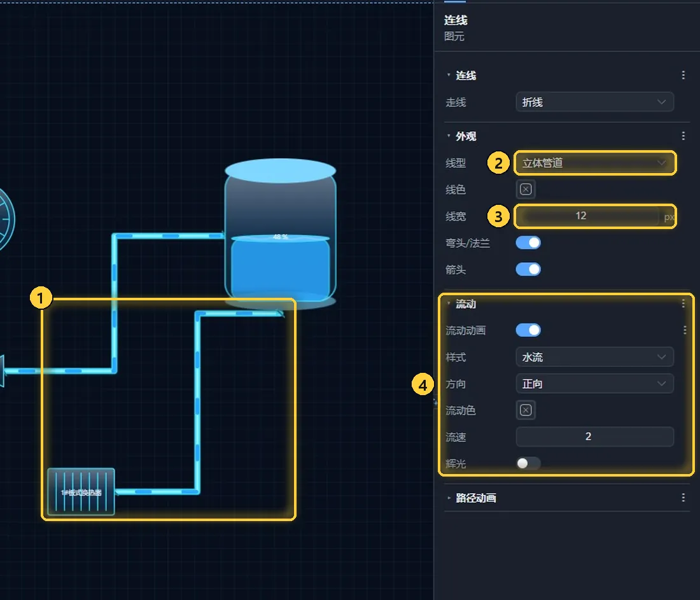Open the 走线 routing dropdown showing 折线
Screen dimensions: 700x600
594,102
